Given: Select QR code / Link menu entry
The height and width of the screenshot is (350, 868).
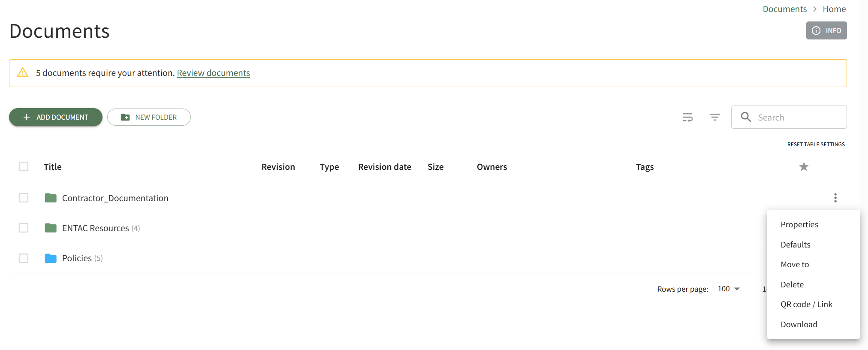Looking at the screenshot, I should (813, 304).
